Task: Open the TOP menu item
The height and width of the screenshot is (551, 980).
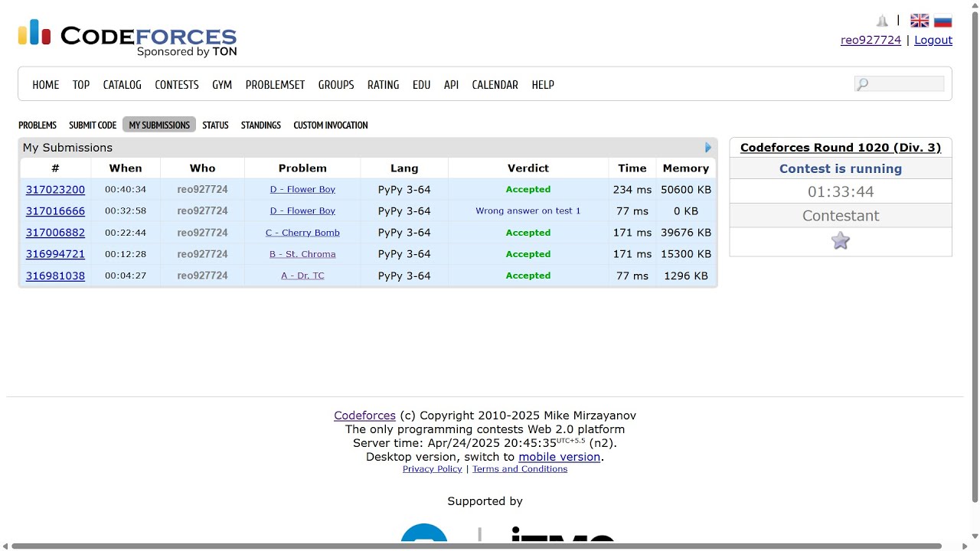Action: tap(81, 85)
